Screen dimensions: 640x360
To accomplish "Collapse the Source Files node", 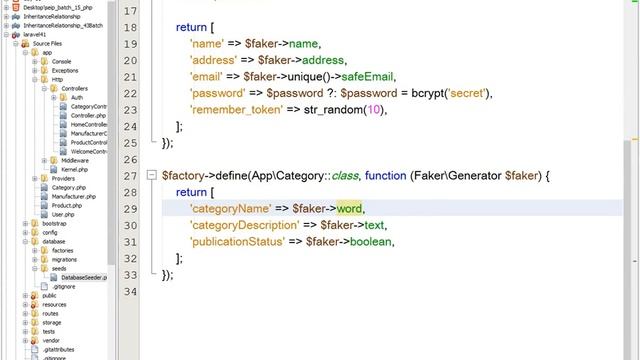I will pos(16,44).
